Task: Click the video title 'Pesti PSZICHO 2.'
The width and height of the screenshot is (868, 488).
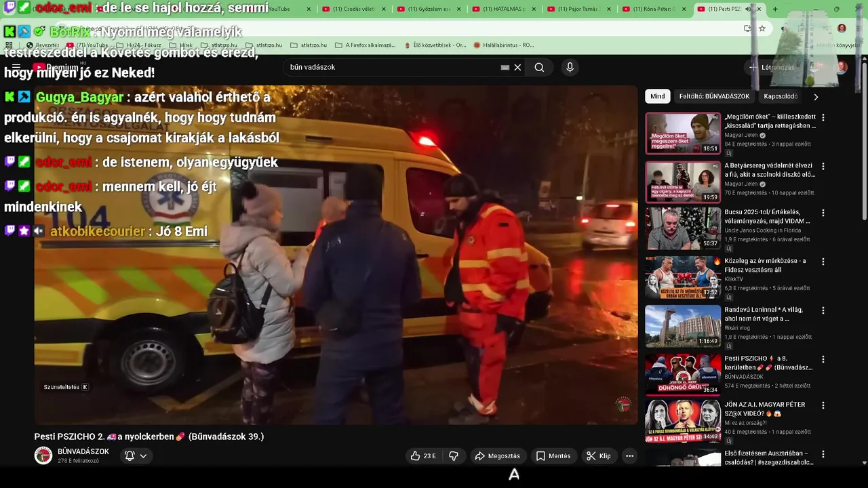Action: point(149,436)
